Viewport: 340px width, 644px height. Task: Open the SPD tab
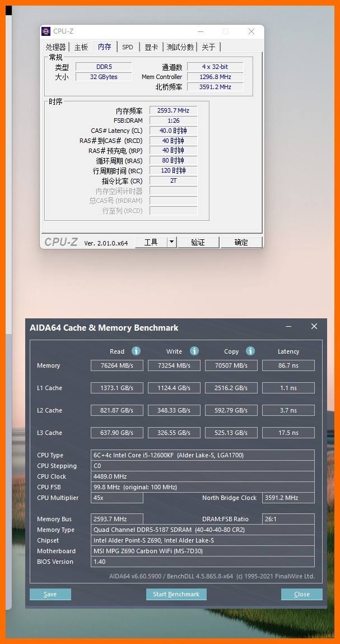point(128,47)
